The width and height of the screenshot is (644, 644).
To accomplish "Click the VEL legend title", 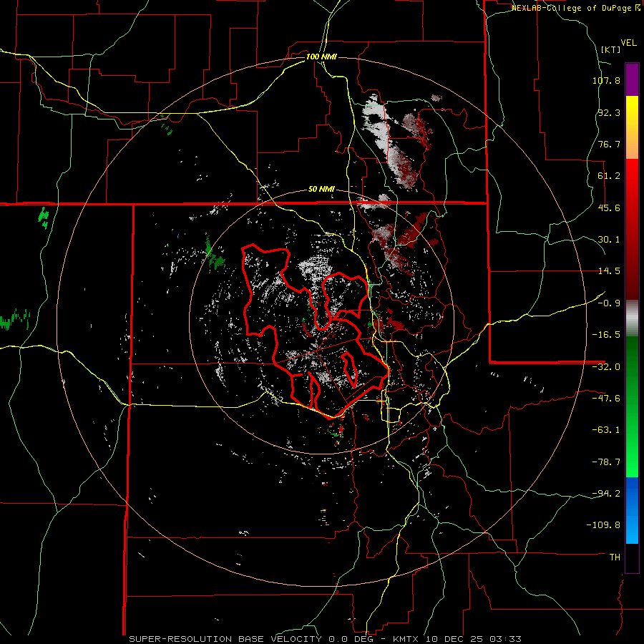I will (628, 43).
